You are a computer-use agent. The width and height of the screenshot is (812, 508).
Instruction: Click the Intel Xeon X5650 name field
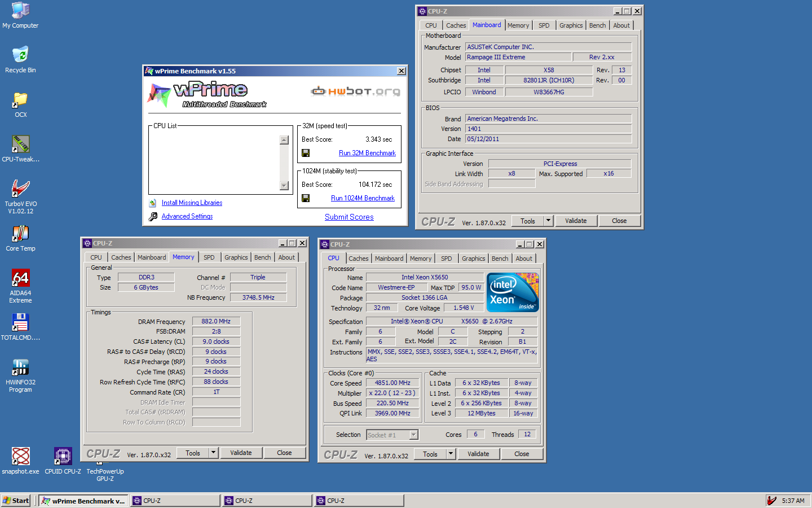(x=425, y=277)
